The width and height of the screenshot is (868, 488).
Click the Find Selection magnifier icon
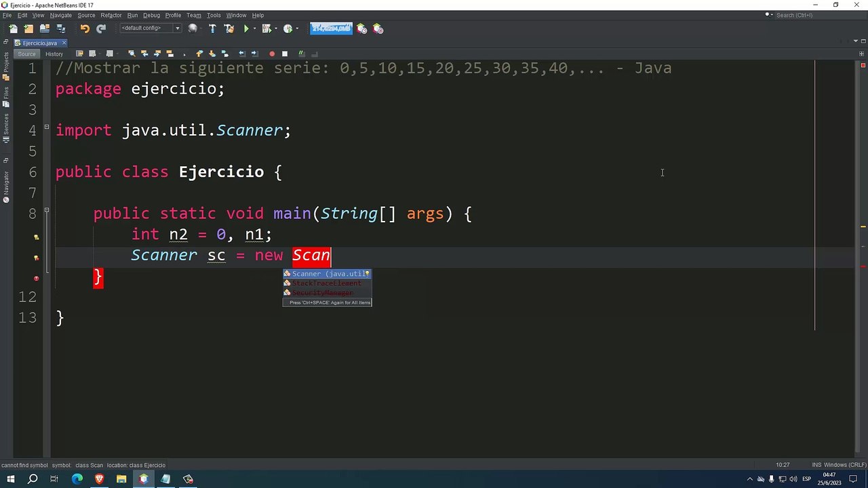[132, 54]
